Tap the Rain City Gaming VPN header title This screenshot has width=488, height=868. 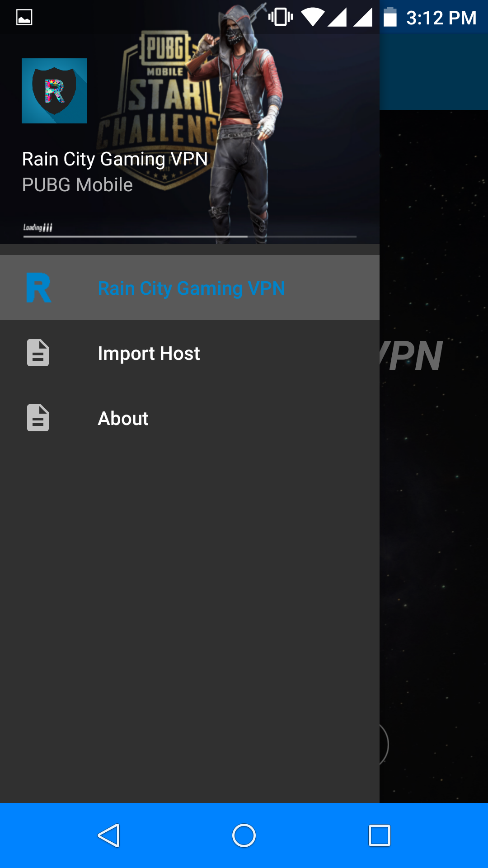pyautogui.click(x=115, y=159)
